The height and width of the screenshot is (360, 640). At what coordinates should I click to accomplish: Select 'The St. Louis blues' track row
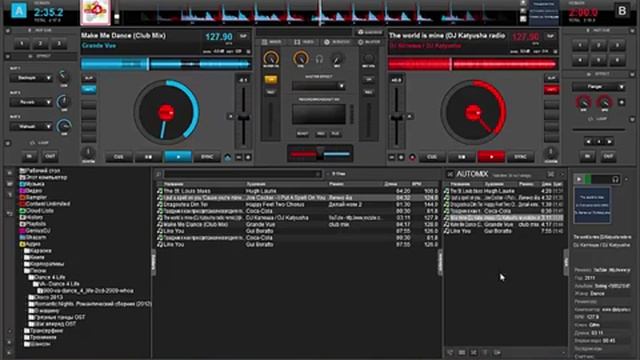click(x=297, y=191)
